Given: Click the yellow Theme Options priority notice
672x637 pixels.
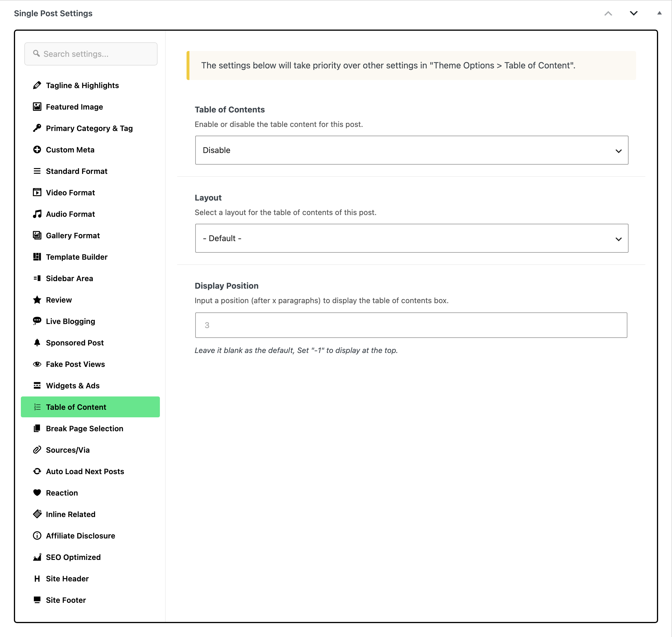Looking at the screenshot, I should coord(411,65).
